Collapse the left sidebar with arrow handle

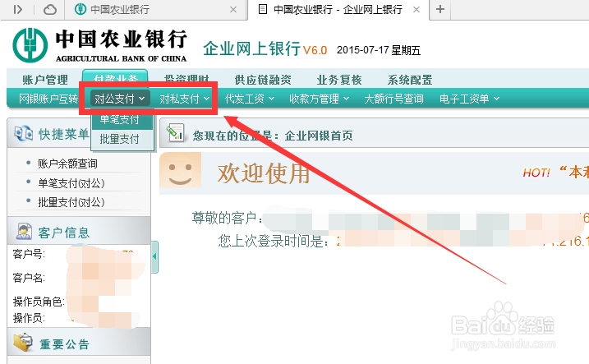[x=154, y=257]
